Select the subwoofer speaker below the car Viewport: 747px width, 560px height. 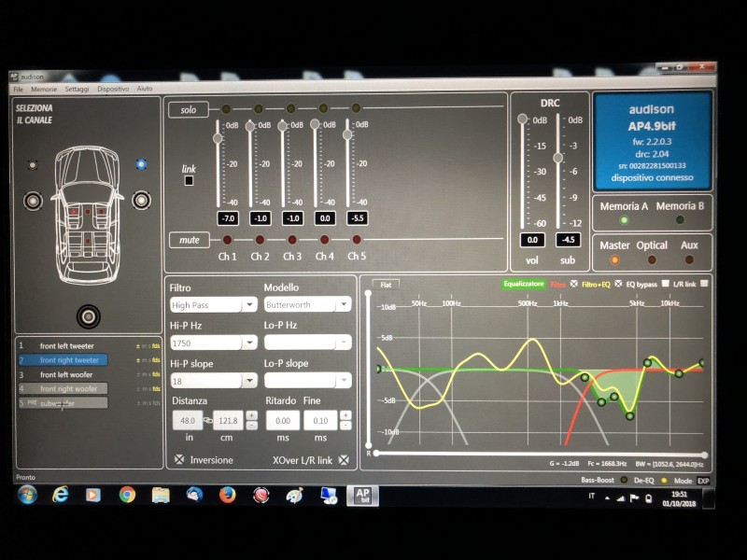pyautogui.click(x=89, y=316)
